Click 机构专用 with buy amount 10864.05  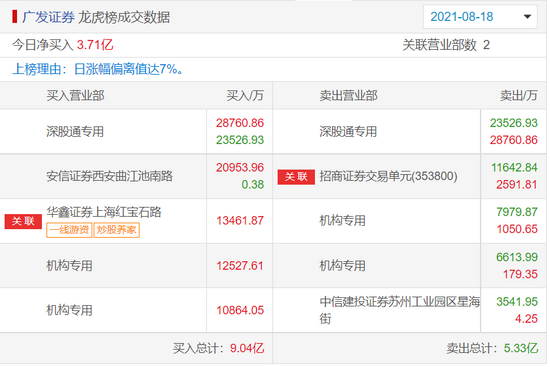click(69, 310)
